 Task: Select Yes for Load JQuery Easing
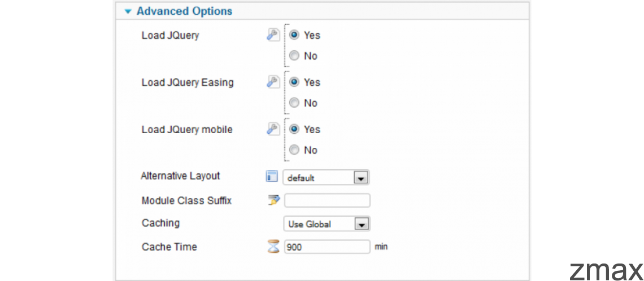tap(294, 82)
